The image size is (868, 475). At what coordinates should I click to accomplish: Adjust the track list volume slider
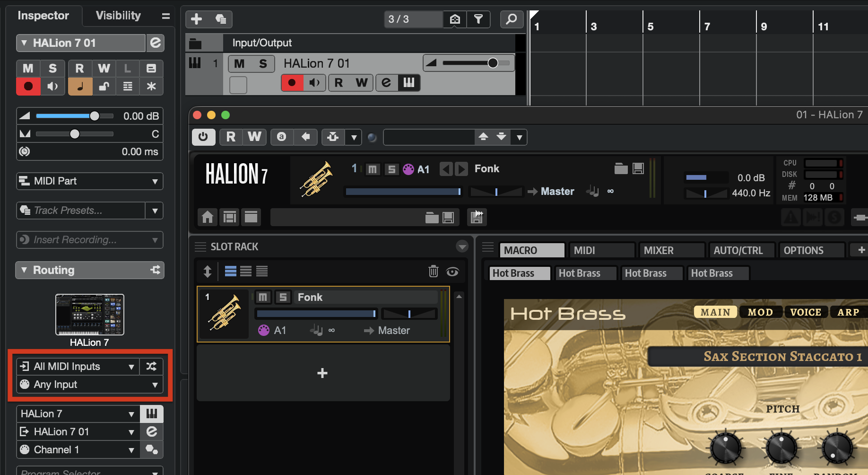(475, 63)
